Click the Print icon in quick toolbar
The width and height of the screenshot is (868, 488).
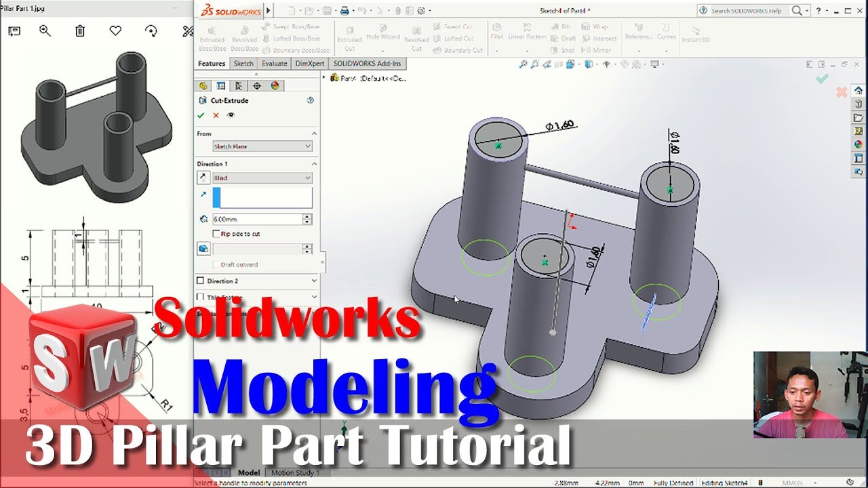pyautogui.click(x=344, y=11)
